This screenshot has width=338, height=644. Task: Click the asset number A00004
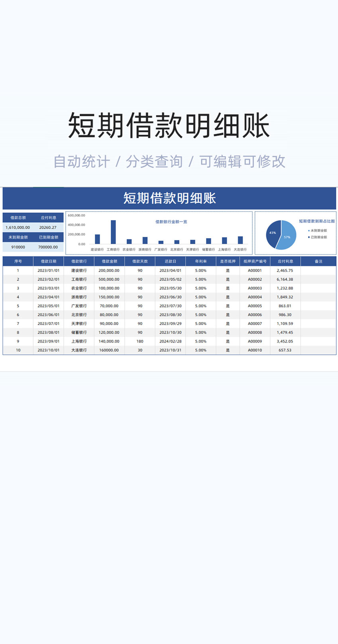coord(255,297)
